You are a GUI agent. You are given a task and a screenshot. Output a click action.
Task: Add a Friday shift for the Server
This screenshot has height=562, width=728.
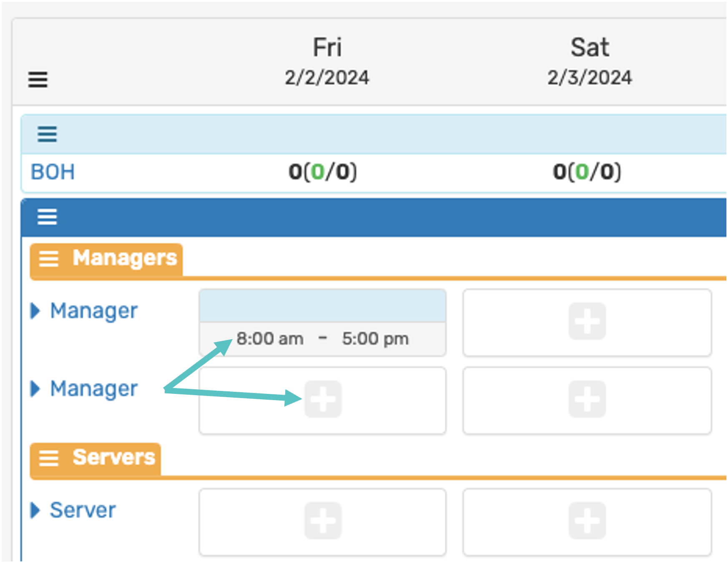pos(323,521)
